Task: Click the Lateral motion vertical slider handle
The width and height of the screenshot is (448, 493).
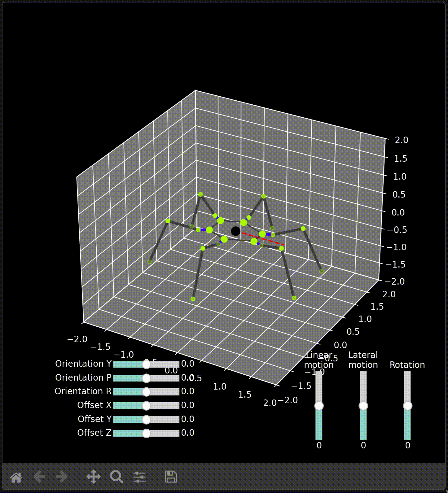Action: 363,406
